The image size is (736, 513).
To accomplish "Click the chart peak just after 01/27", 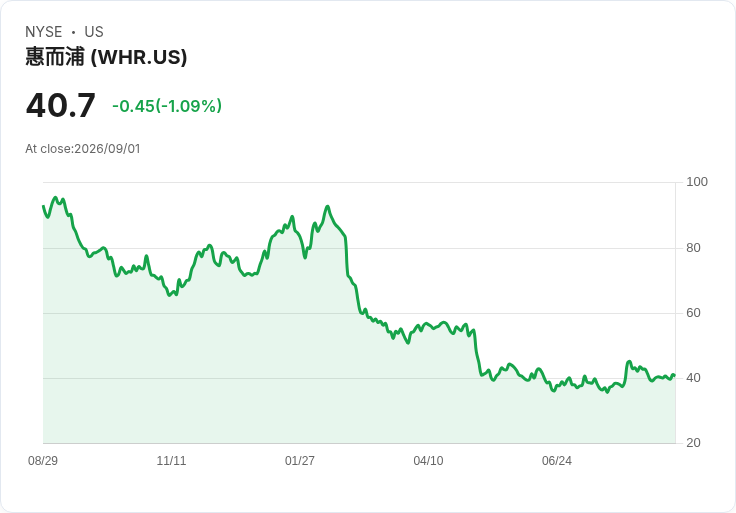I will 328,207.
